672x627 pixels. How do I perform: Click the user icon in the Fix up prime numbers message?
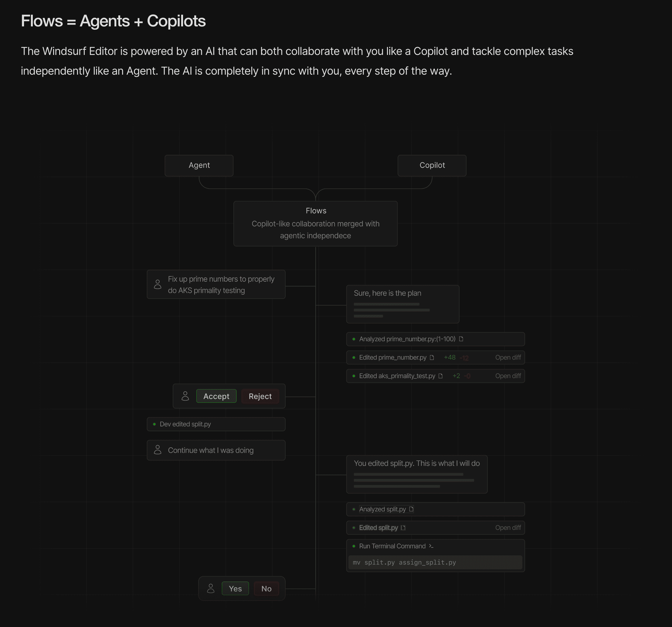tap(158, 284)
